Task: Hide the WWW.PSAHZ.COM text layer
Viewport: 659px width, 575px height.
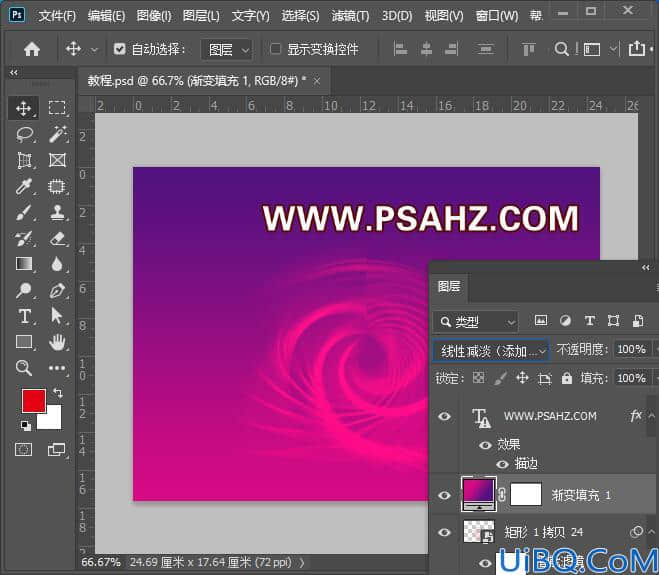Action: coord(445,416)
